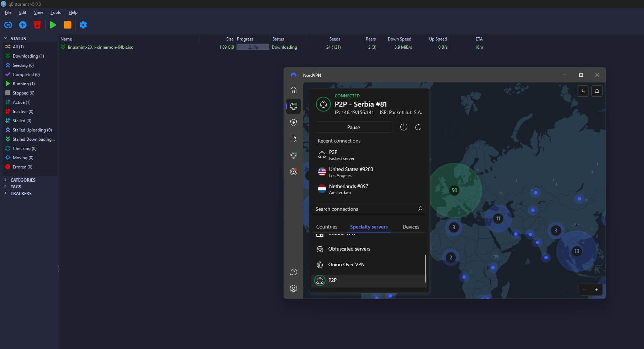The width and height of the screenshot is (644, 349).
Task: Open NordVPN settings gear icon
Action: point(294,288)
